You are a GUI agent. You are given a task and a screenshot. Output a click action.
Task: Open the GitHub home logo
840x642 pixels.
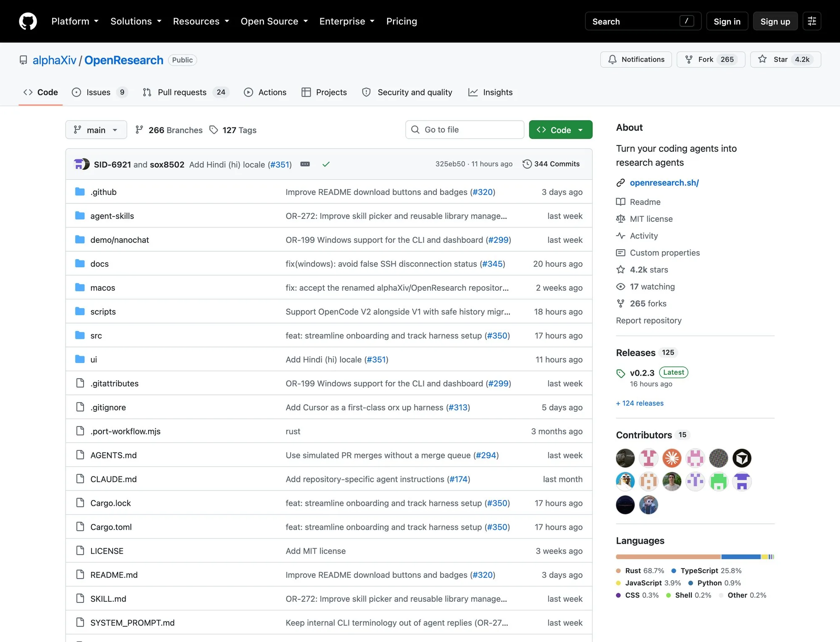28,21
